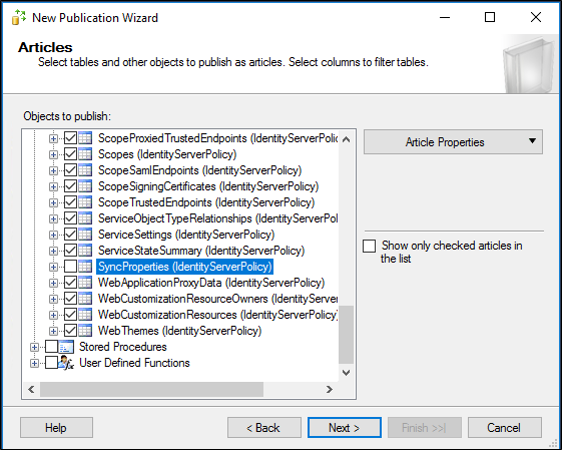
Task: Expand the ScopeTrustedEndpoints node
Action: [x=53, y=203]
